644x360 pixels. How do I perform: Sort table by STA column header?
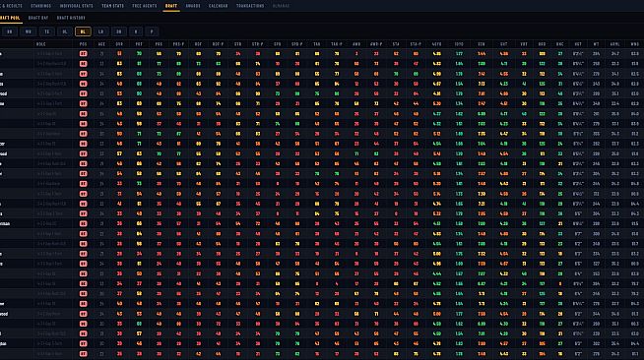click(x=396, y=44)
